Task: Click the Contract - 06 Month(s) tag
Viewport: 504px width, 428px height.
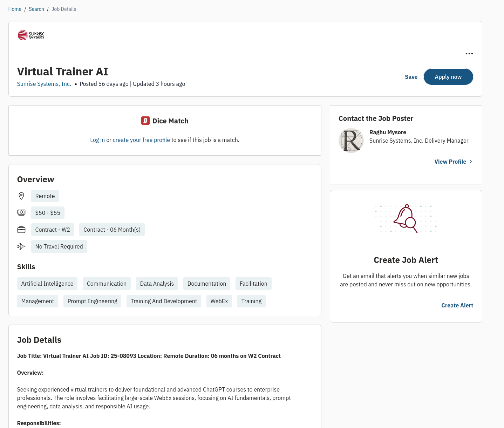Action: (x=112, y=230)
